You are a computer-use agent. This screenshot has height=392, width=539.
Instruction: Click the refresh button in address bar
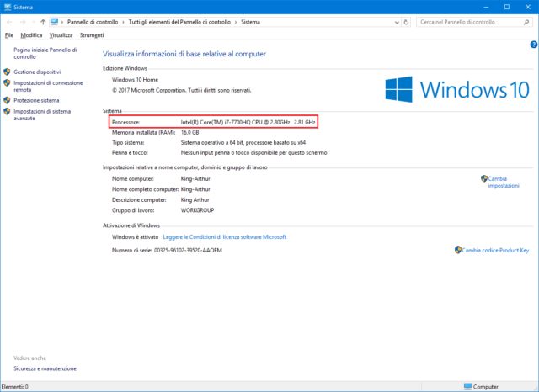coord(406,21)
